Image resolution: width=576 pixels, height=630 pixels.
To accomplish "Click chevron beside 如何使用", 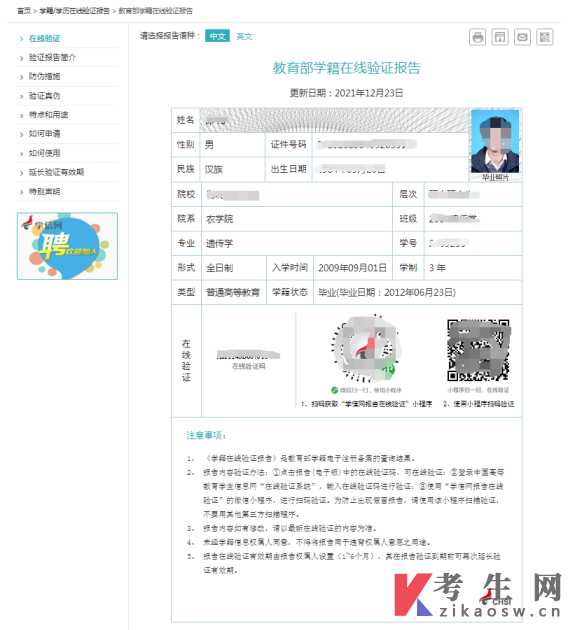I will pyautogui.click(x=21, y=154).
